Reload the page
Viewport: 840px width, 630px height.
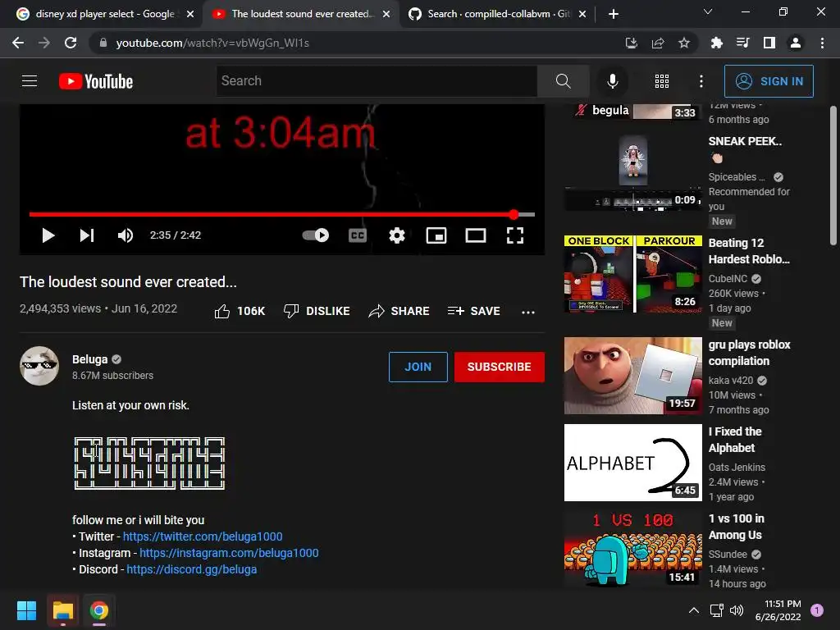click(x=71, y=43)
